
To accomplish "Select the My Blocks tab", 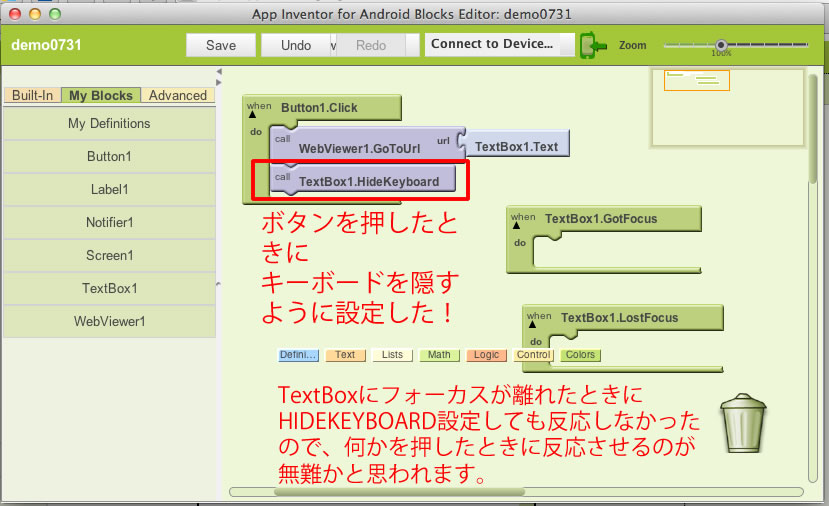I will click(x=101, y=95).
